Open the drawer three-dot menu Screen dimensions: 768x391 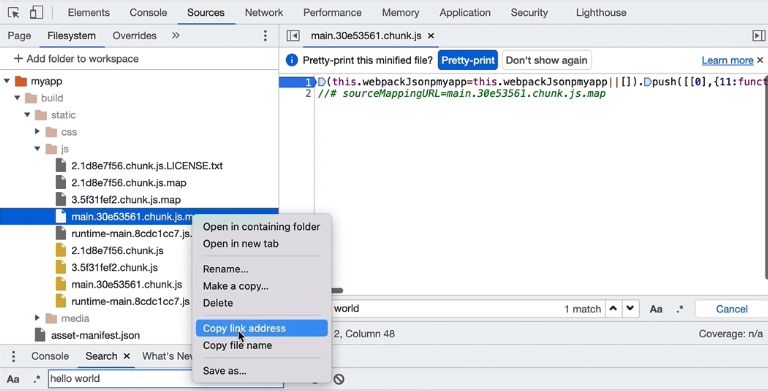point(14,356)
